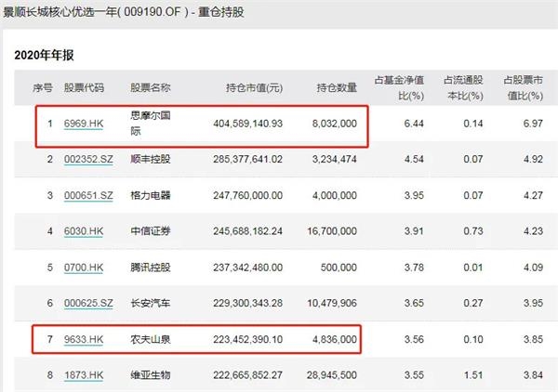Click net value ratio 3.95 in 格力电器 row
Screen dimensions: 558x392
point(414,195)
